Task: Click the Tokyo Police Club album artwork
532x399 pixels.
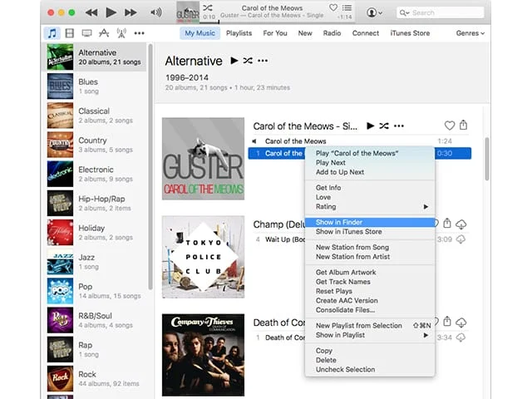Action: [203, 257]
